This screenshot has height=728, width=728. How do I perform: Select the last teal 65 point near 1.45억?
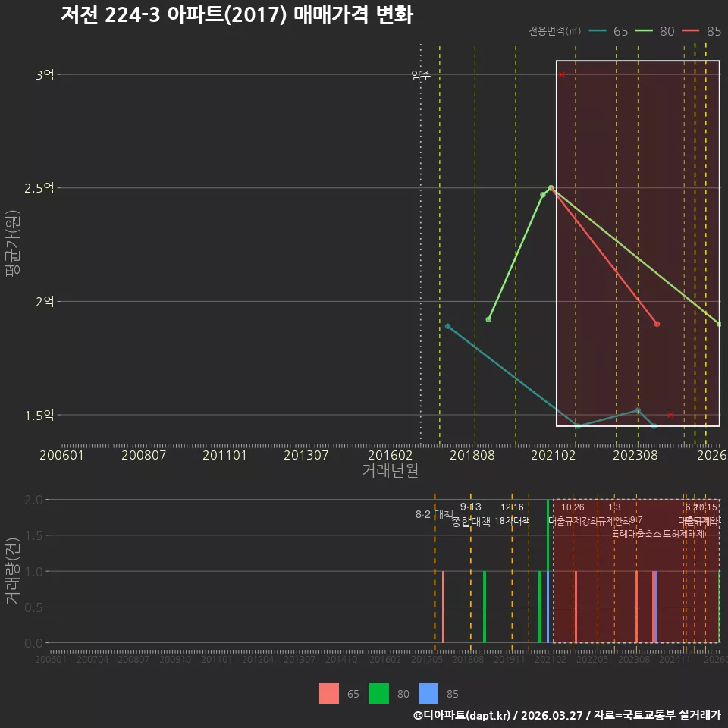click(x=654, y=426)
